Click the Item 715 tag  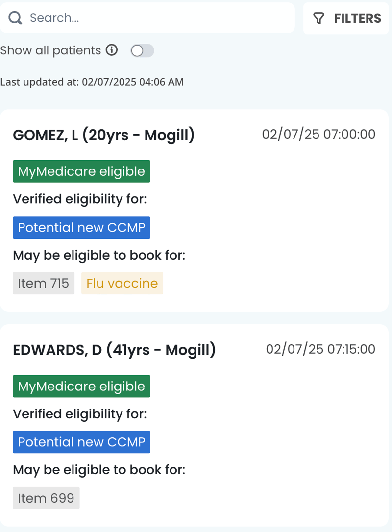(44, 283)
